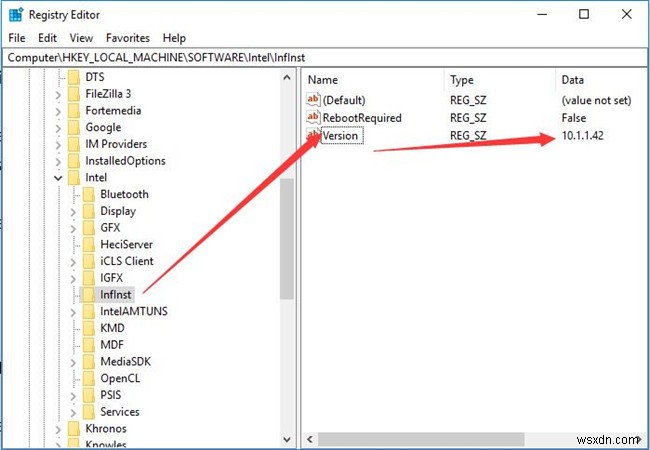Image resolution: width=650 pixels, height=450 pixels.
Task: Expand the Google key
Action: tap(58, 128)
